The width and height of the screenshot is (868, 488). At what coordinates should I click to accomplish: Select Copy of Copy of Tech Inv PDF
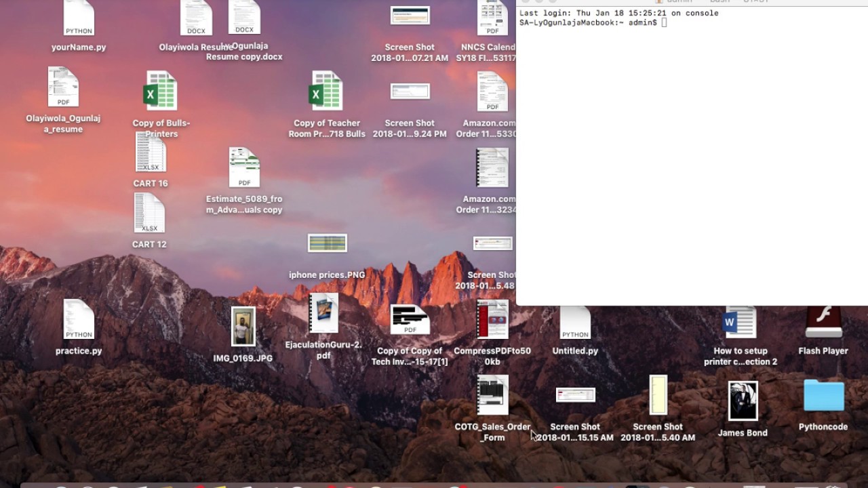[410, 319]
